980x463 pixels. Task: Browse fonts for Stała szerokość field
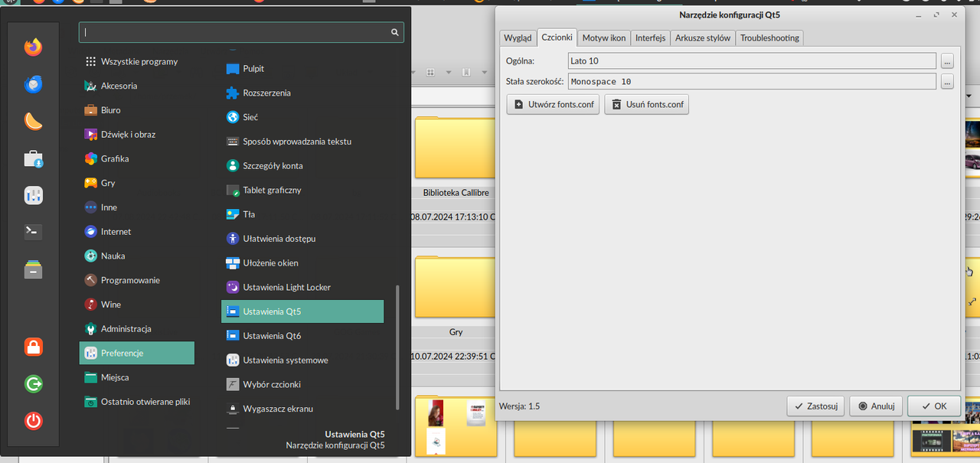coord(947,81)
